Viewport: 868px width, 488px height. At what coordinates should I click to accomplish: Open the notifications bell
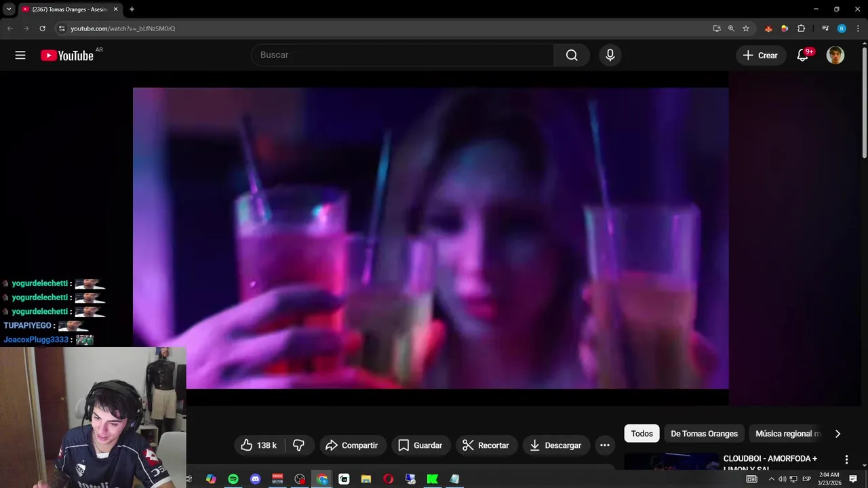coord(802,56)
